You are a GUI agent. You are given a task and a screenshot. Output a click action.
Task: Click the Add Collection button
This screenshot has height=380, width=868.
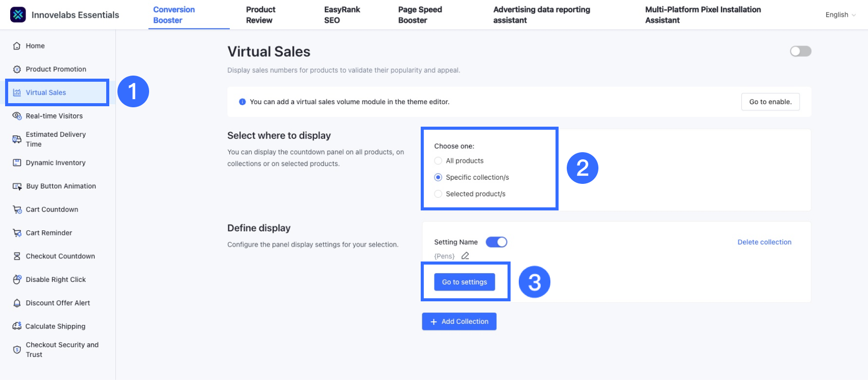tap(459, 321)
